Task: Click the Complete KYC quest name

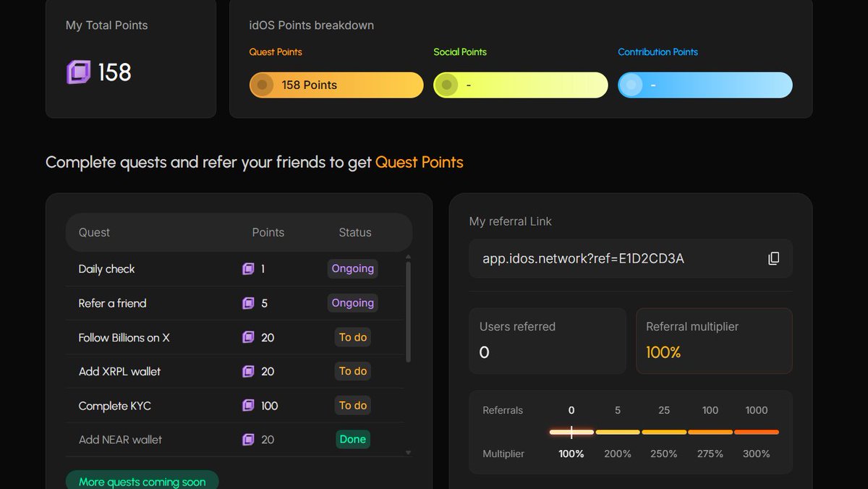Action: (x=114, y=406)
